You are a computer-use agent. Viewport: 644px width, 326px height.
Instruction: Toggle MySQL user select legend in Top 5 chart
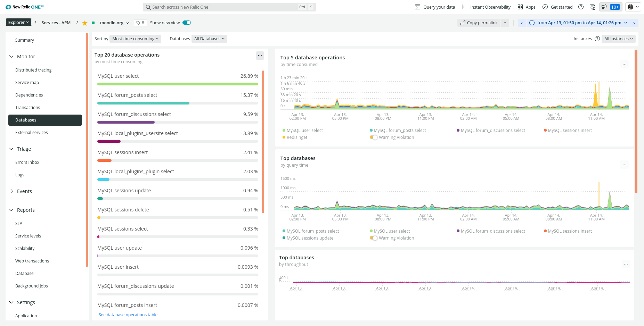point(303,131)
